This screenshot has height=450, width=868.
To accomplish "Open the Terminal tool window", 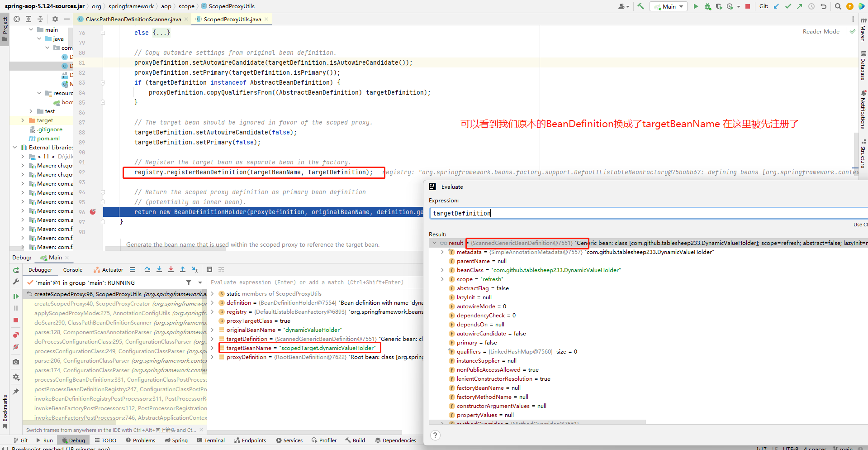I will [211, 440].
